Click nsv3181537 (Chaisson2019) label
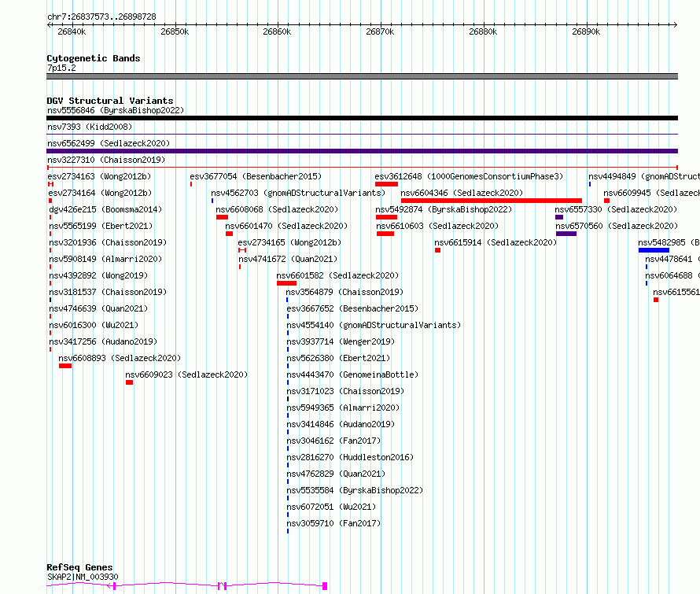Screen dimensions: 700x594 (108, 292)
